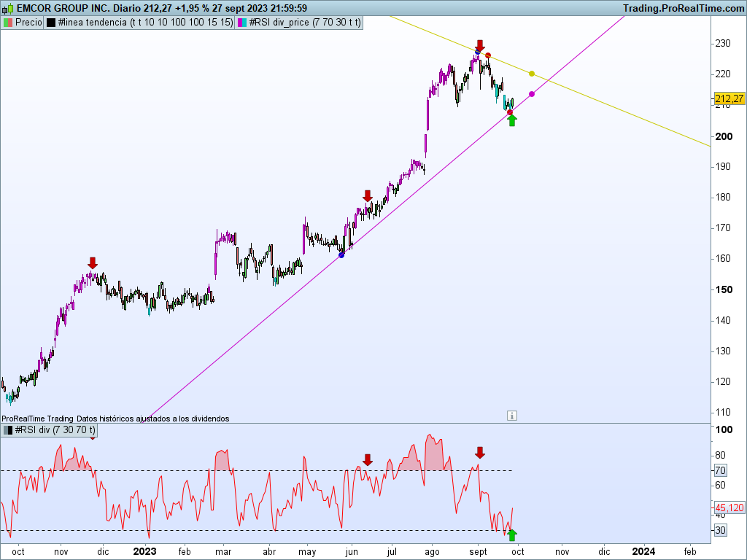Open the #linea tendencia indicator settings label
Screen dimensions: 747x560
click(x=145, y=23)
